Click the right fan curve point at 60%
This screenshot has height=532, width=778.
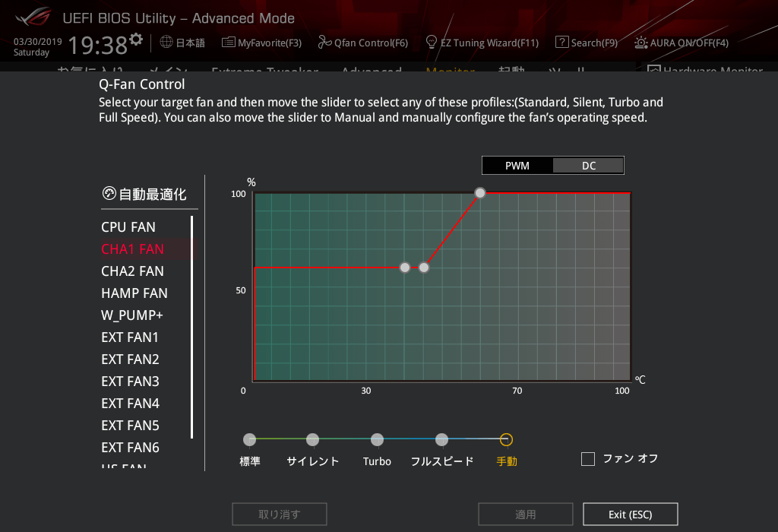(424, 268)
